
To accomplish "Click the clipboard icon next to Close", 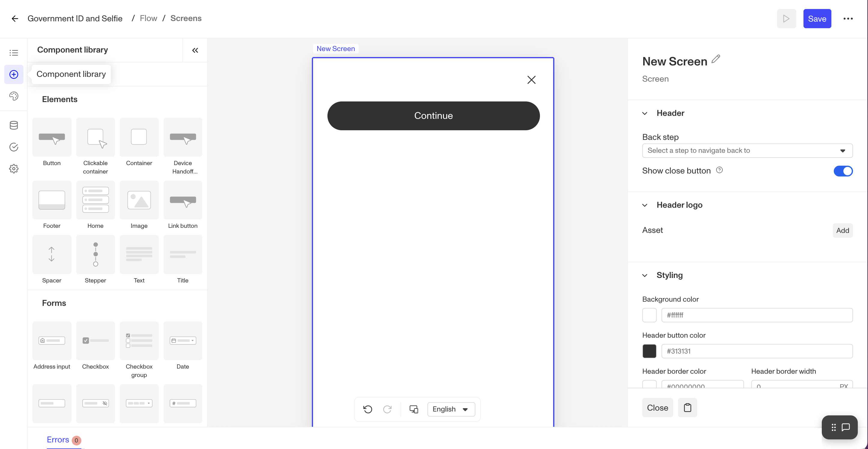I will 687,408.
